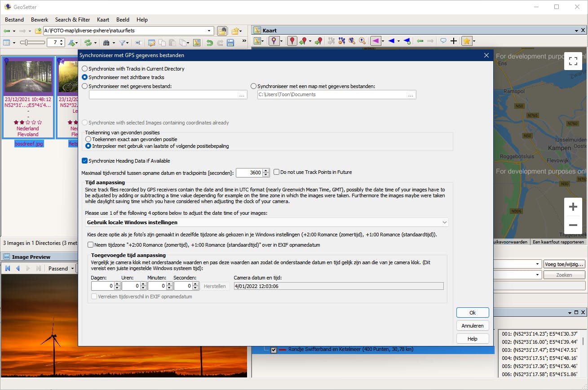Click the blue dots track points icon
The width and height of the screenshot is (588, 390).
tap(342, 41)
